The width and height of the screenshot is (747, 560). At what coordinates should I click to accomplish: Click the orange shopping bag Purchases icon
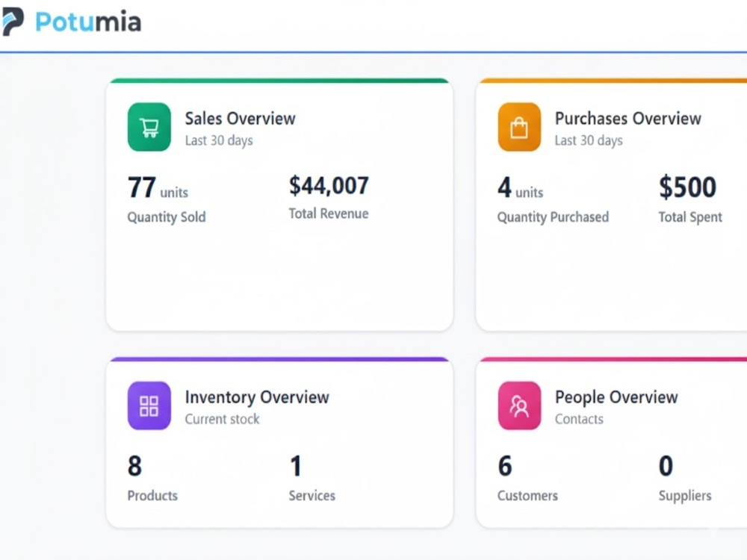click(x=519, y=127)
